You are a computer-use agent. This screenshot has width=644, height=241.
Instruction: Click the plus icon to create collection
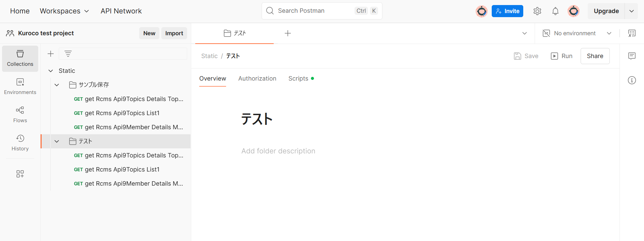click(x=51, y=54)
